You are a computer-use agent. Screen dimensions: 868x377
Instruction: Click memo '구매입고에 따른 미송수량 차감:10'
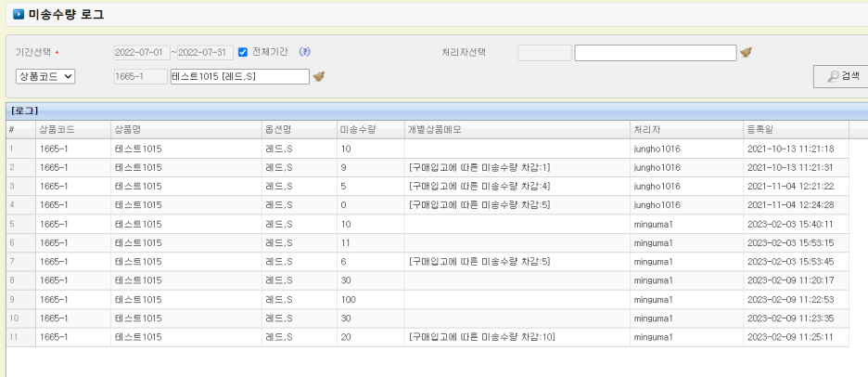481,337
